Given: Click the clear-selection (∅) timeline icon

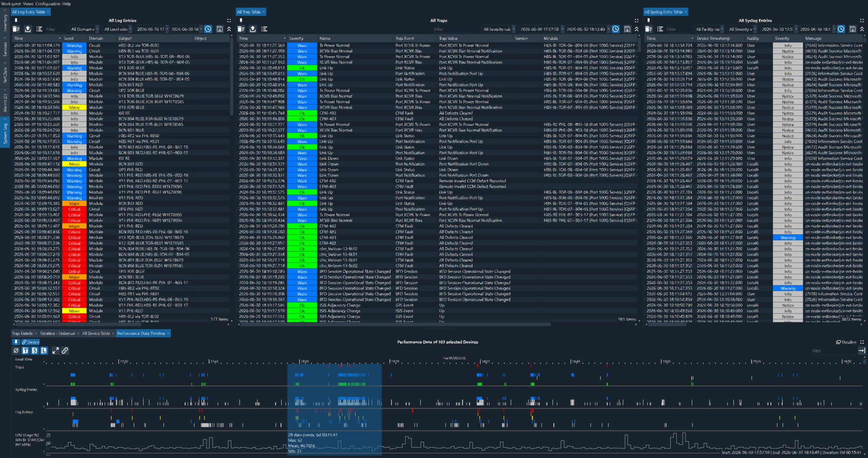Looking at the screenshot, I should click(x=16, y=350).
